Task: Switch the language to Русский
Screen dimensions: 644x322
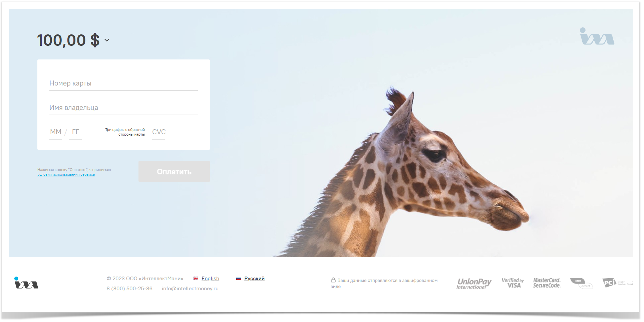Action: coord(254,279)
